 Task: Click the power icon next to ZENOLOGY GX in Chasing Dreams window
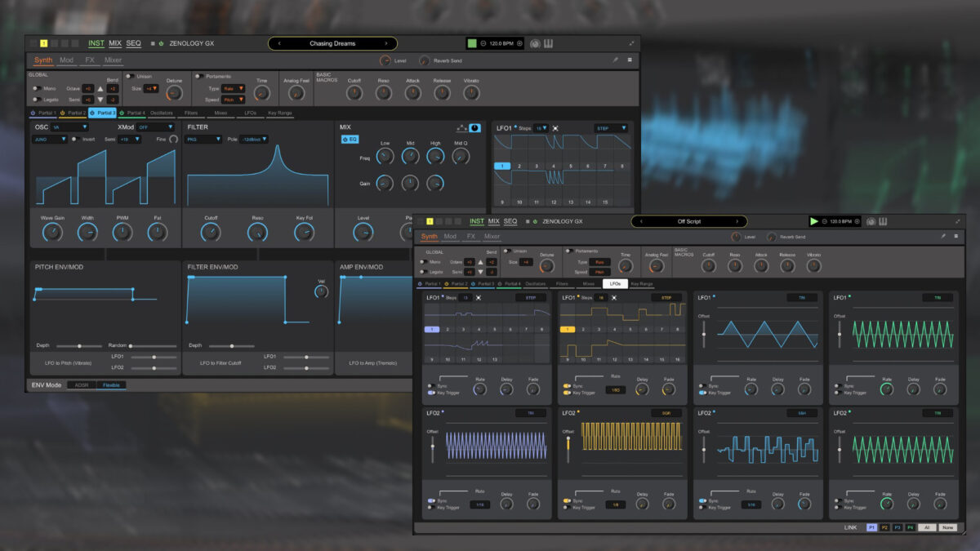(162, 43)
